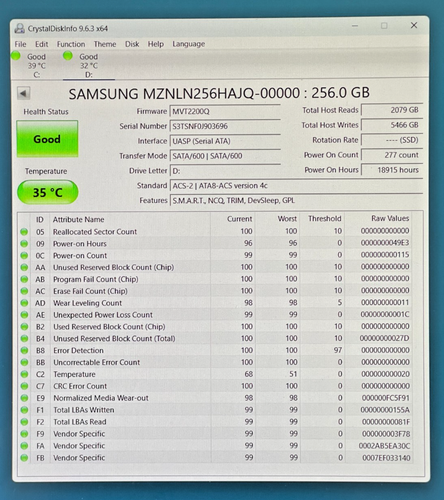The height and width of the screenshot is (500, 444).
Task: Click raw value 000000FC5F91
Action: (x=386, y=398)
